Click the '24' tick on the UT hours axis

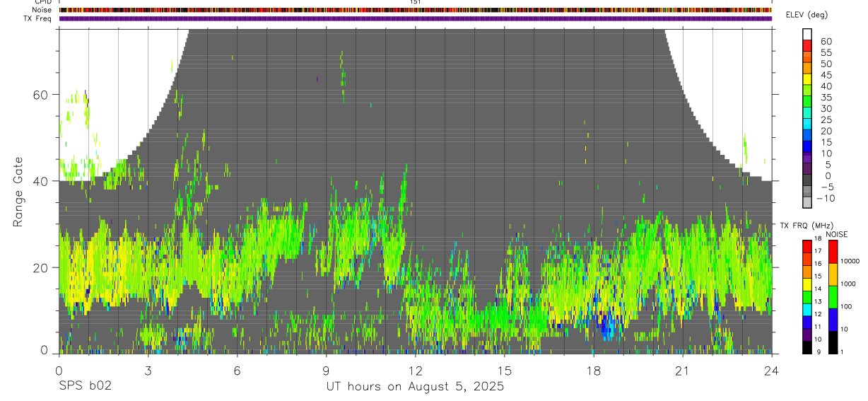point(772,370)
